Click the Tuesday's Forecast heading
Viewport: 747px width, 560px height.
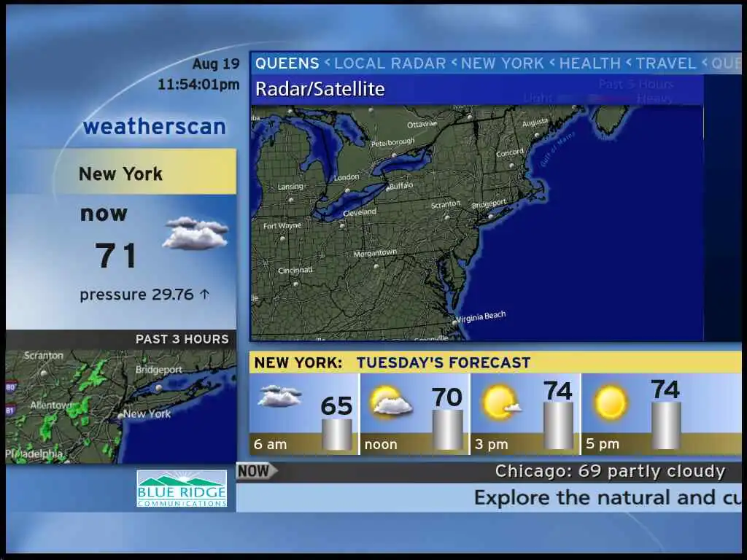444,363
